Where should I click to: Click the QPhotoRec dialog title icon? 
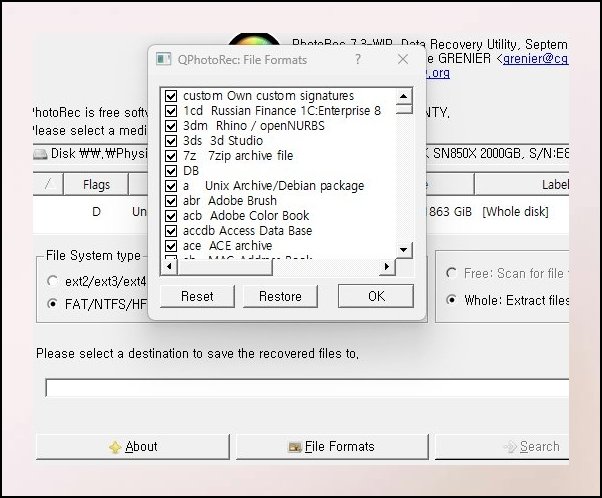point(164,59)
